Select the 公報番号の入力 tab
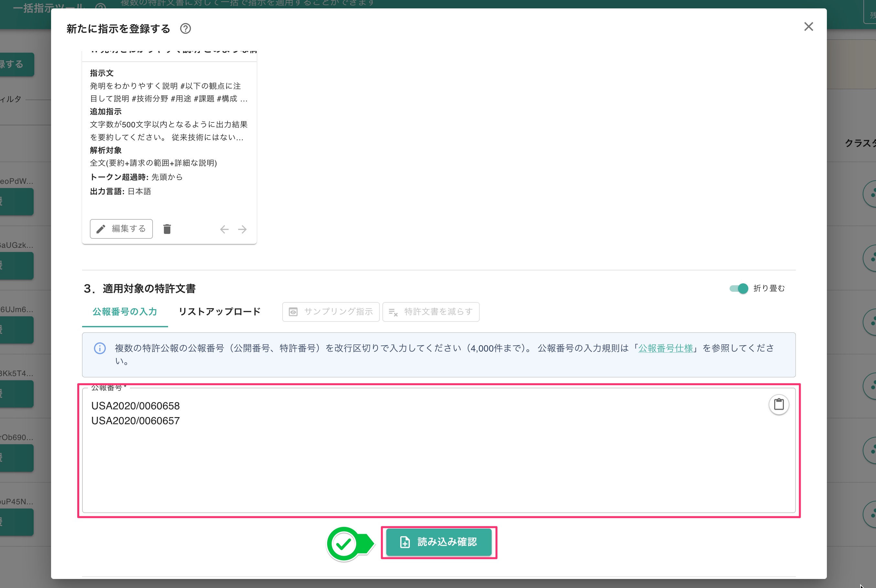876x588 pixels. [x=125, y=311]
